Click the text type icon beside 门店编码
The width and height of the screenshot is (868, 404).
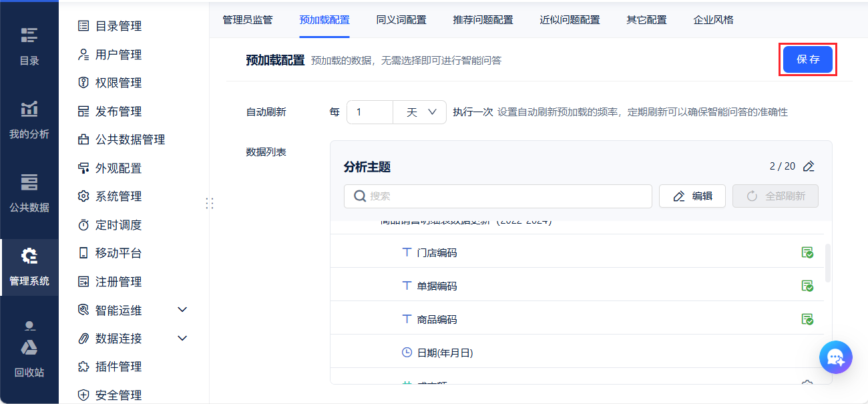407,252
